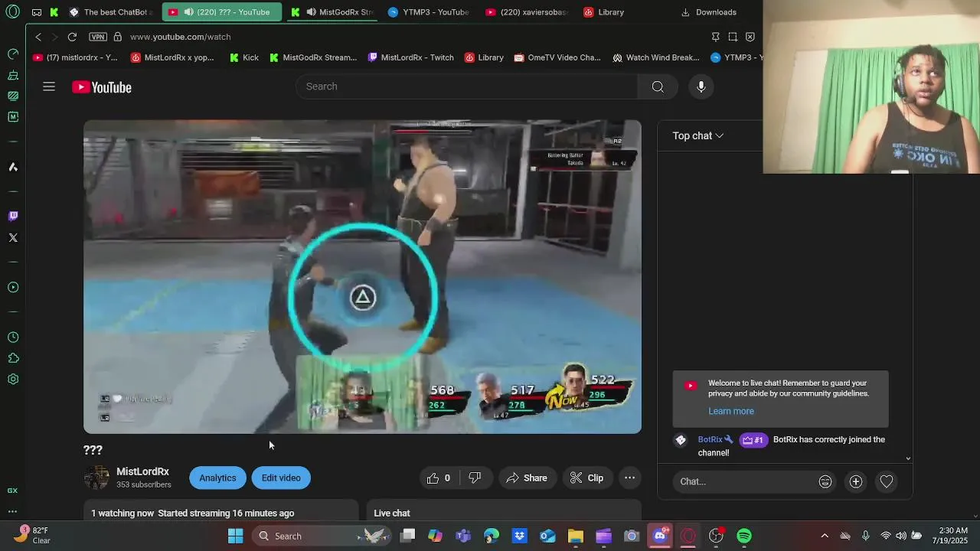Screen dimensions: 980x551
Task: Reload the page from the address bar
Action: click(72, 37)
